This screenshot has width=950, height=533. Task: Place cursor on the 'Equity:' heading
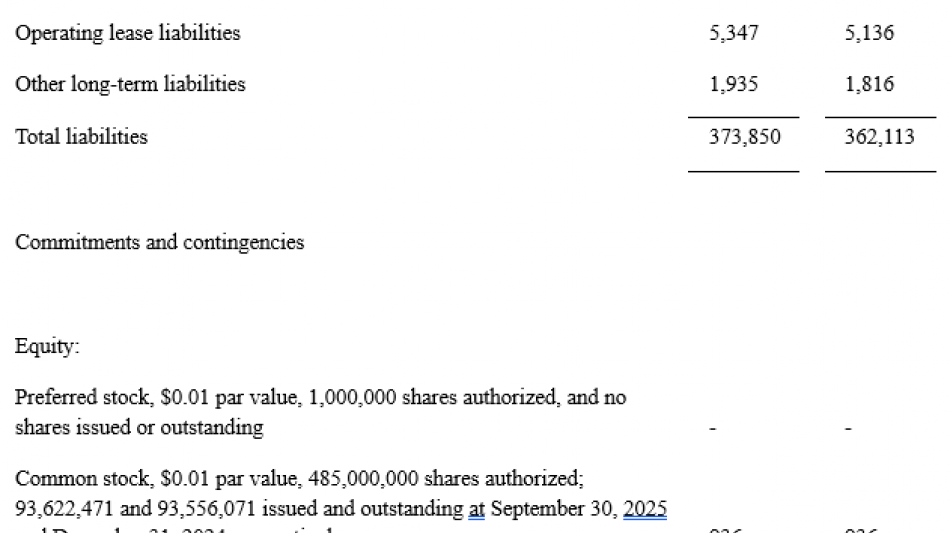pyautogui.click(x=43, y=347)
